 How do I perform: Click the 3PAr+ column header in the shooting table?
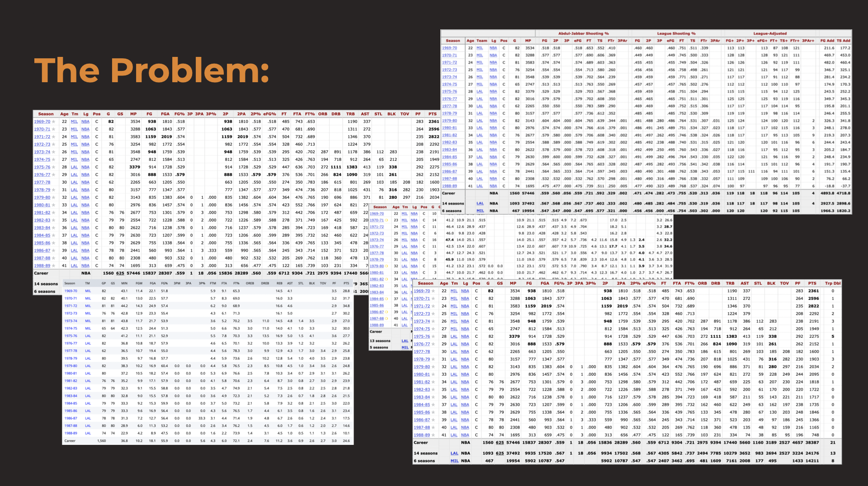tap(808, 41)
